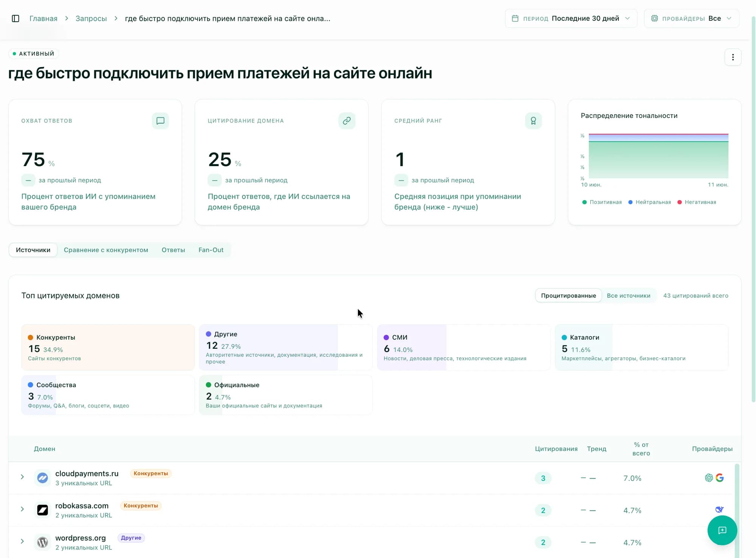Screen dimensions: 756x558
Task: Open the Период Последние 30 дней dropdown
Action: (571, 19)
